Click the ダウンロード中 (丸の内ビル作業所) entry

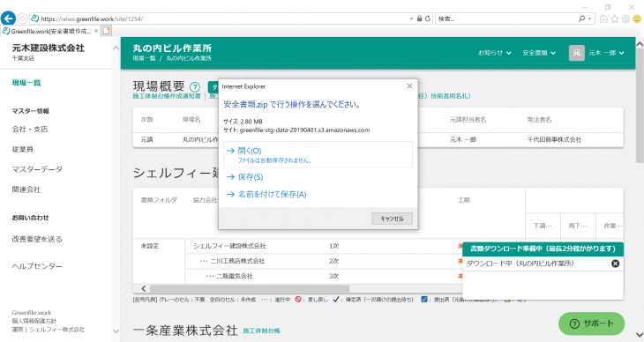point(520,264)
